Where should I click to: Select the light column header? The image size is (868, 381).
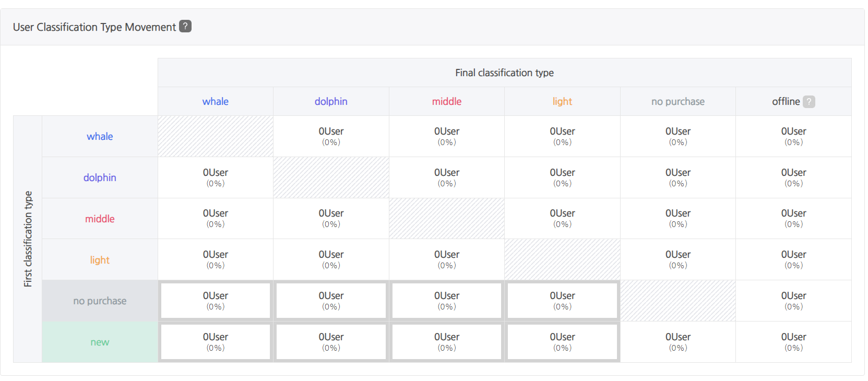[x=562, y=101]
